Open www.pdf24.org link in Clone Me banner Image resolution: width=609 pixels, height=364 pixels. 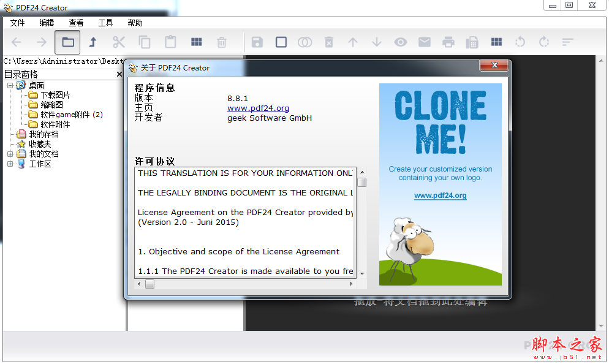[441, 195]
